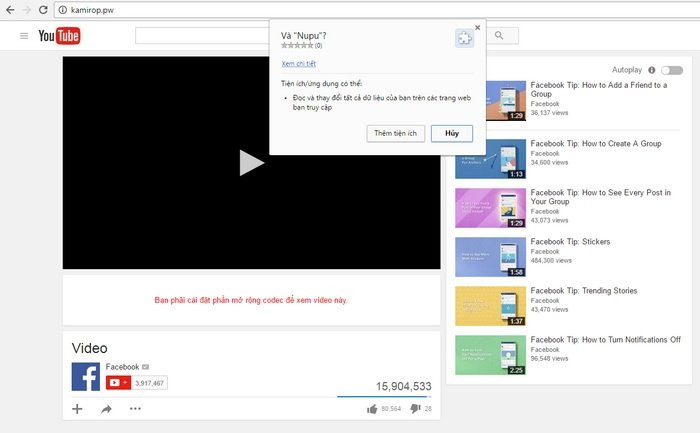Play the video with the center play button
The width and height of the screenshot is (700, 433).
(x=251, y=162)
